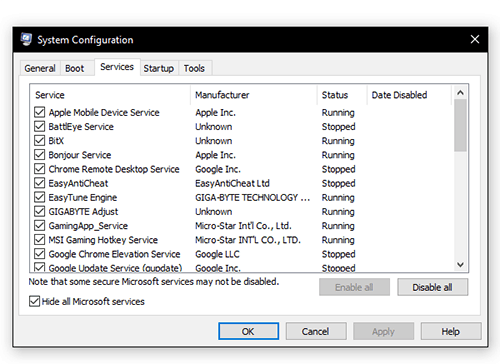Select the Apple Mobile Device Service row name
This screenshot has width=500, height=364.
pyautogui.click(x=104, y=113)
